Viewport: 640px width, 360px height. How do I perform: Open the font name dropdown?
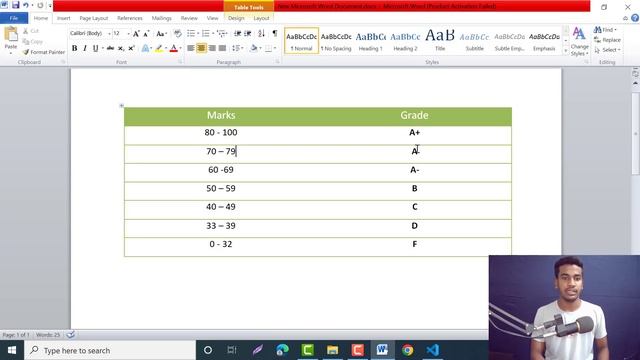click(109, 33)
